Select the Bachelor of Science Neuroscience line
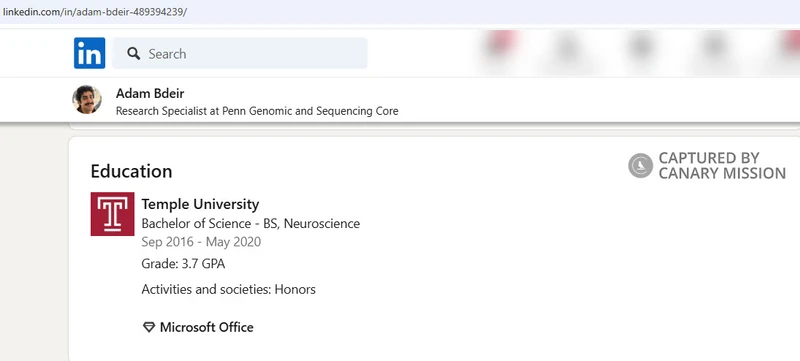 (x=251, y=223)
